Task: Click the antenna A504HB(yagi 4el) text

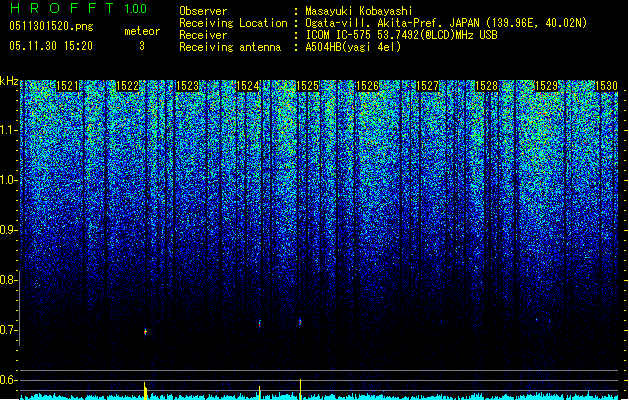Action: pyautogui.click(x=353, y=47)
